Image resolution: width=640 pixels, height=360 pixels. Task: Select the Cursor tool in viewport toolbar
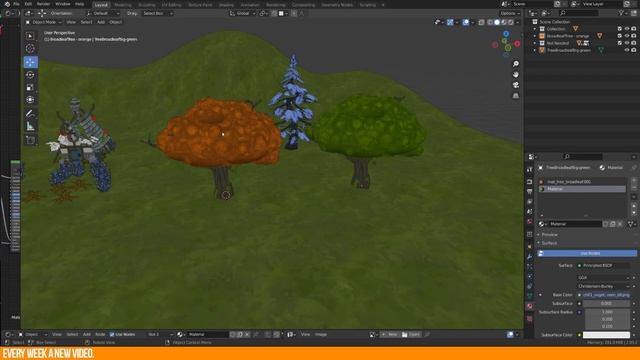(x=30, y=49)
